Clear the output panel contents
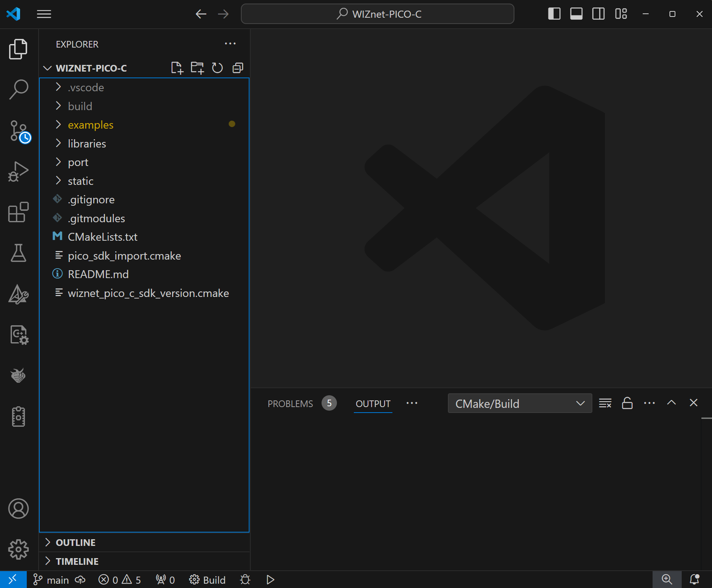Viewport: 712px width, 588px height. tap(605, 403)
